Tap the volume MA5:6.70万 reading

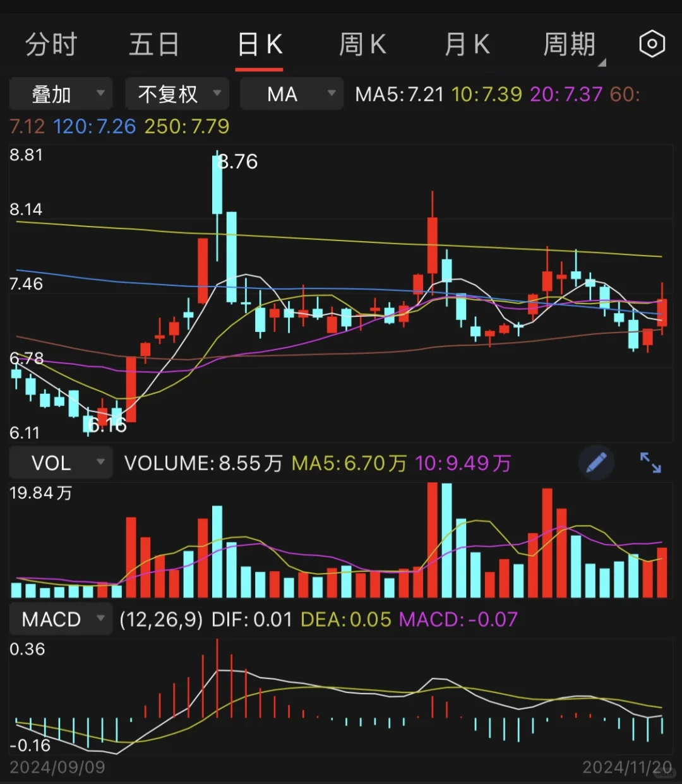[x=349, y=463]
